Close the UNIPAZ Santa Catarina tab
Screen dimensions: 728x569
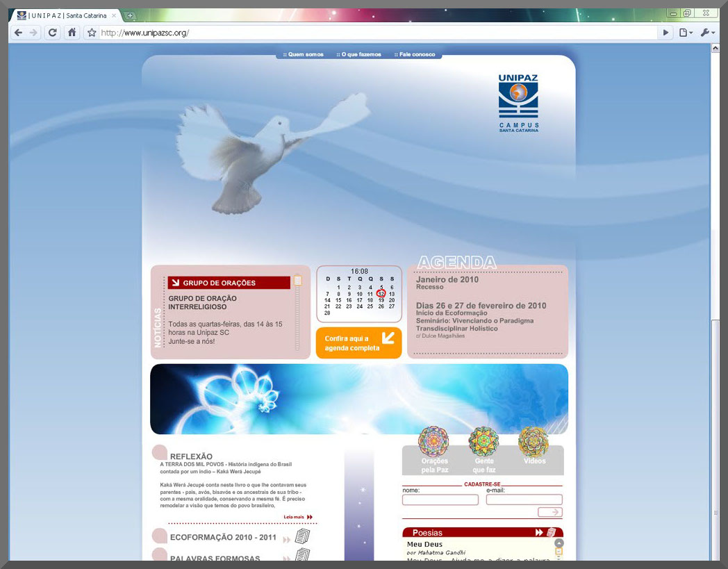(x=114, y=15)
